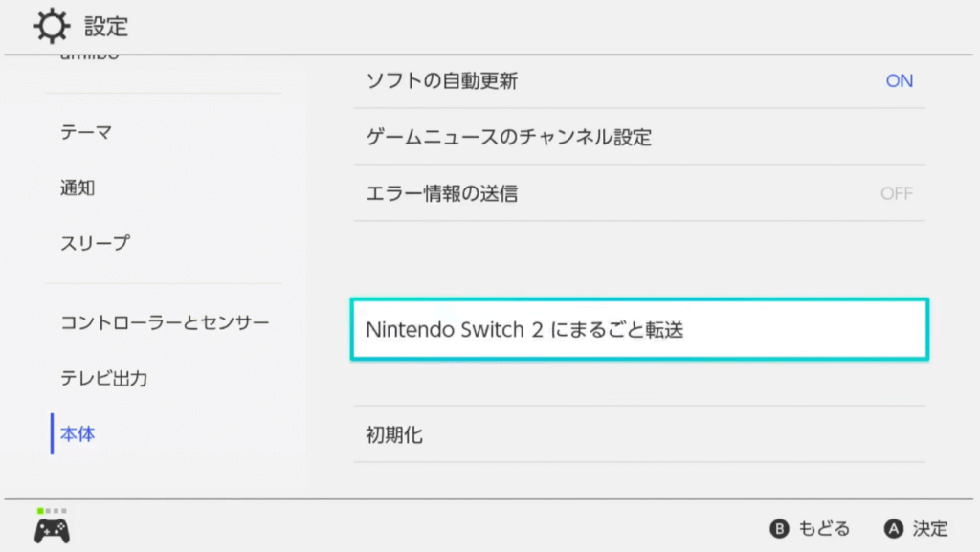
Task: Click the B button circle icon
Action: tap(779, 529)
